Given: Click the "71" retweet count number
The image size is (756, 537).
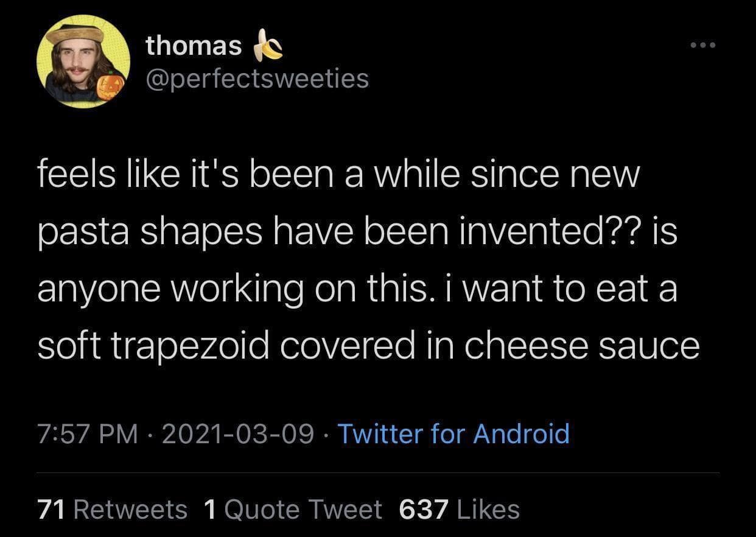Looking at the screenshot, I should tap(51, 509).
